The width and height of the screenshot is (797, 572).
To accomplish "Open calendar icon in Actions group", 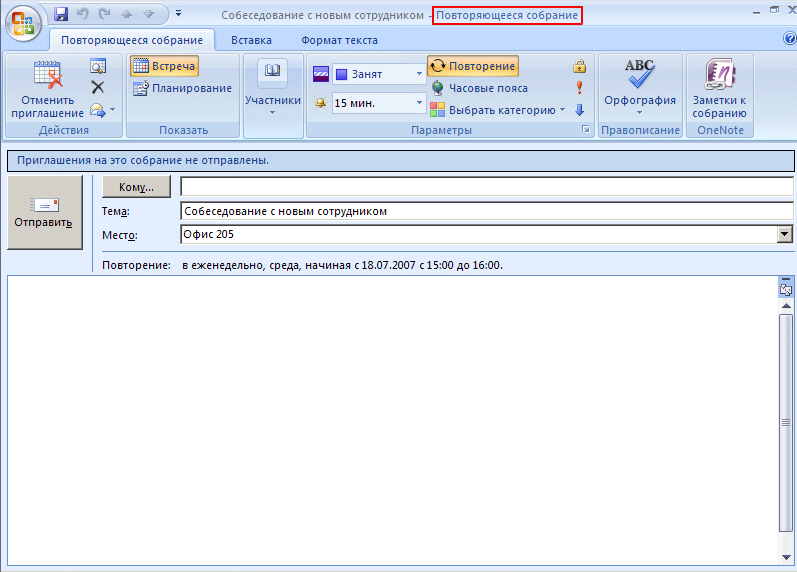I will coord(98,66).
